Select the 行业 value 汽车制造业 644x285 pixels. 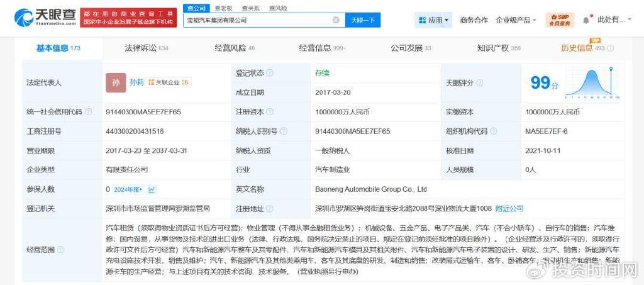(332, 170)
